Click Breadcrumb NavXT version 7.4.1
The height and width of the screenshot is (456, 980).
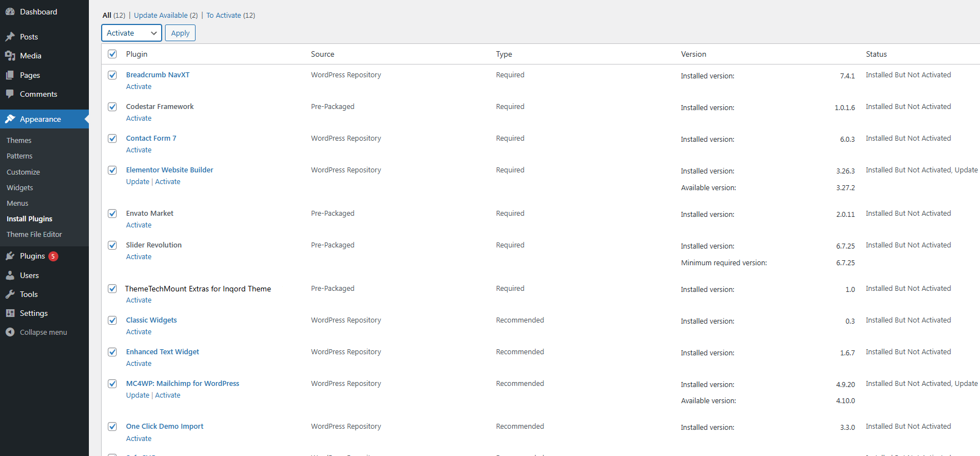847,76
